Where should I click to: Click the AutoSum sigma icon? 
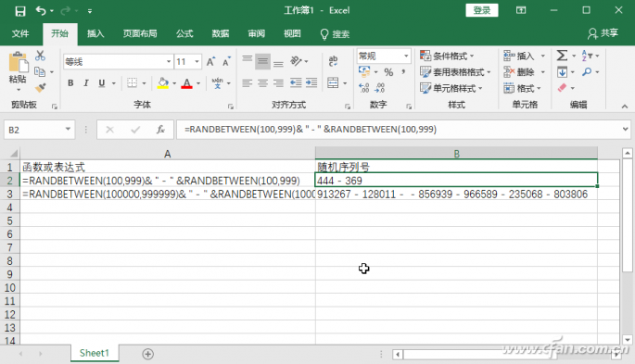(x=562, y=56)
